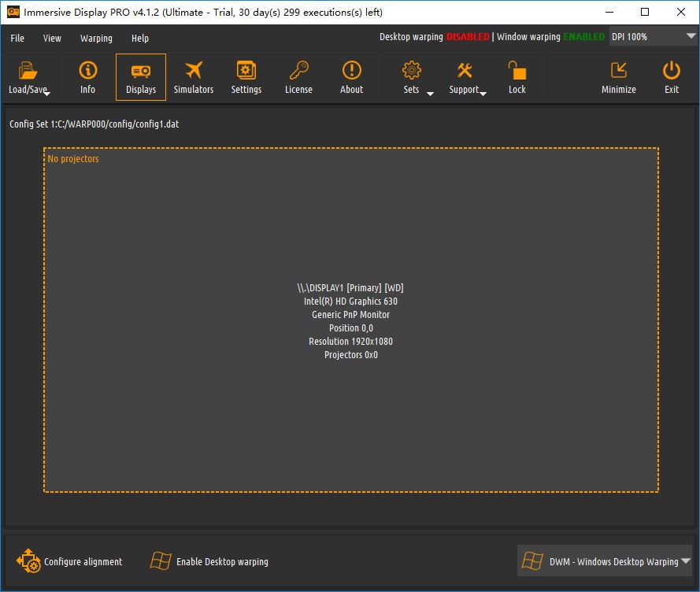
Task: Click the About exclamation icon
Action: click(x=352, y=71)
